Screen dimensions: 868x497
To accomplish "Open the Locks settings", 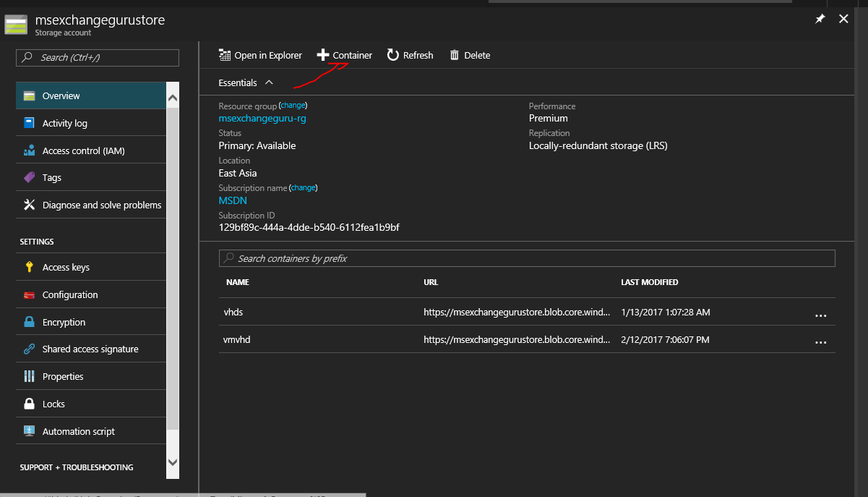I will pyautogui.click(x=91, y=404).
